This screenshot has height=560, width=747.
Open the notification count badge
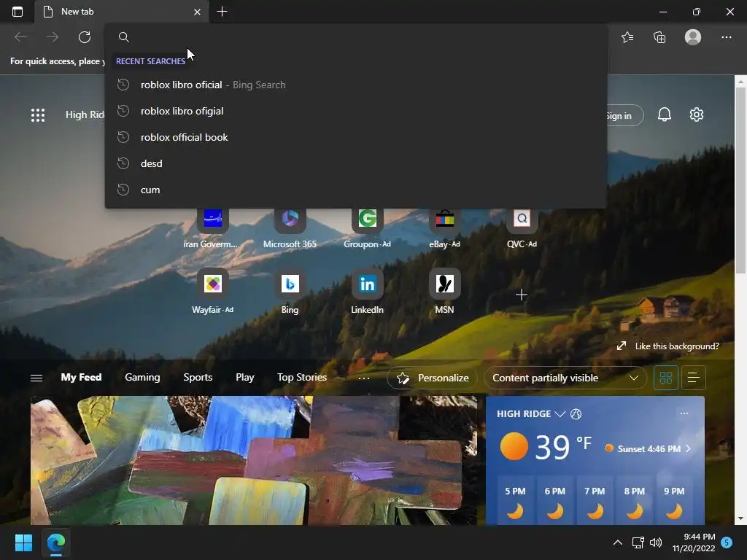point(727,542)
